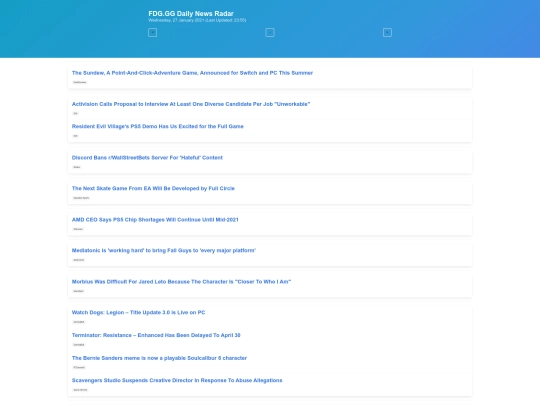540x405 pixels.
Task: Click source tag under Scavengers Studio headline
Action: pos(80,390)
